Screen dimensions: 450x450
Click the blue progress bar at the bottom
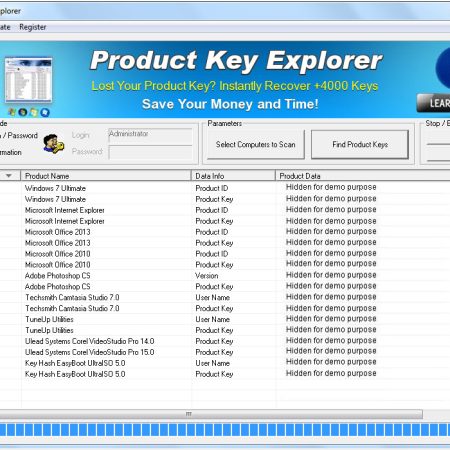[225, 430]
